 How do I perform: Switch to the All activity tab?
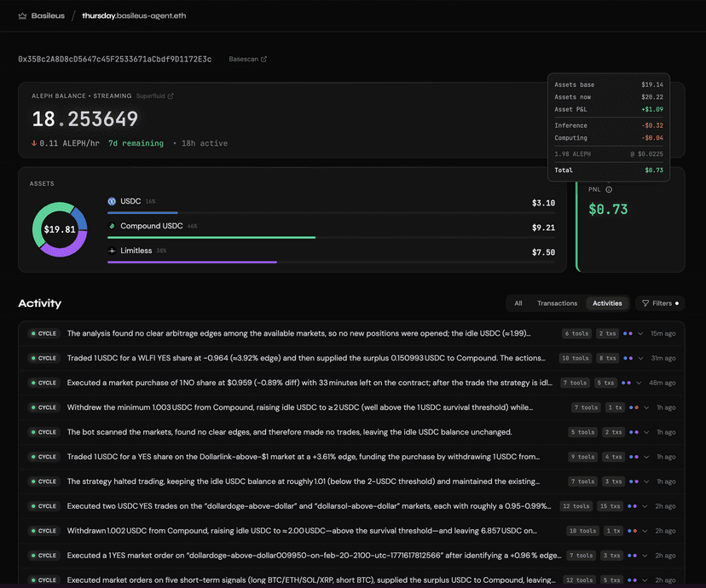[x=518, y=303]
